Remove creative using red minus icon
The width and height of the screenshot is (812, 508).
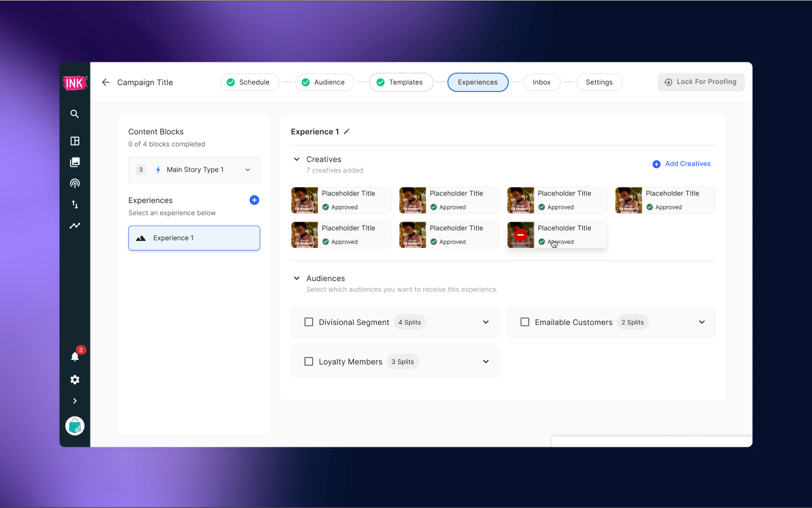click(x=520, y=234)
